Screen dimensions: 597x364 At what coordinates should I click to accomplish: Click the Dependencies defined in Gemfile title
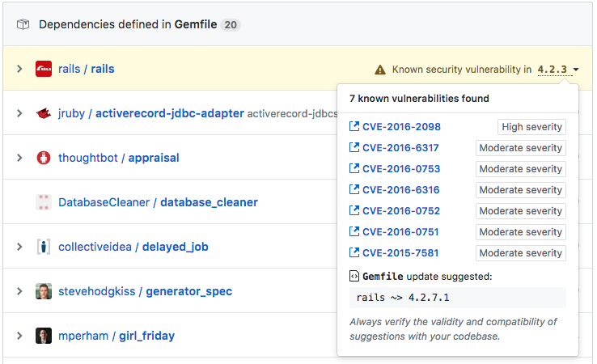128,24
